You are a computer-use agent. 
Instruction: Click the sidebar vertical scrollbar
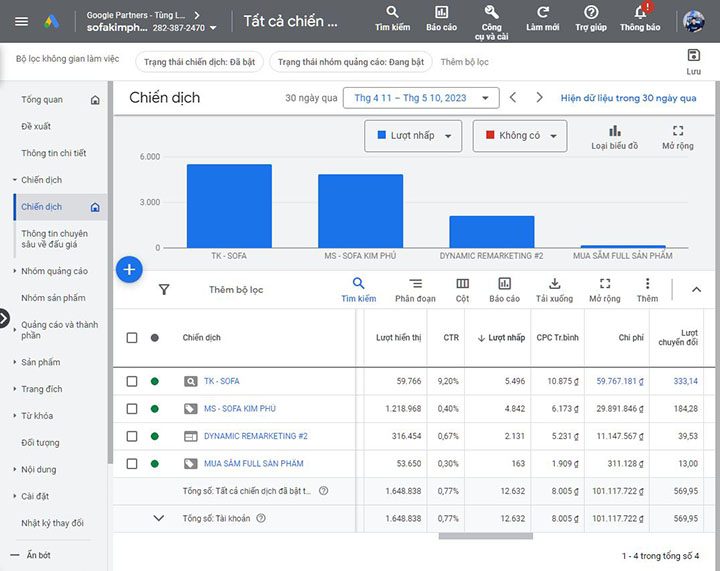tap(110, 273)
